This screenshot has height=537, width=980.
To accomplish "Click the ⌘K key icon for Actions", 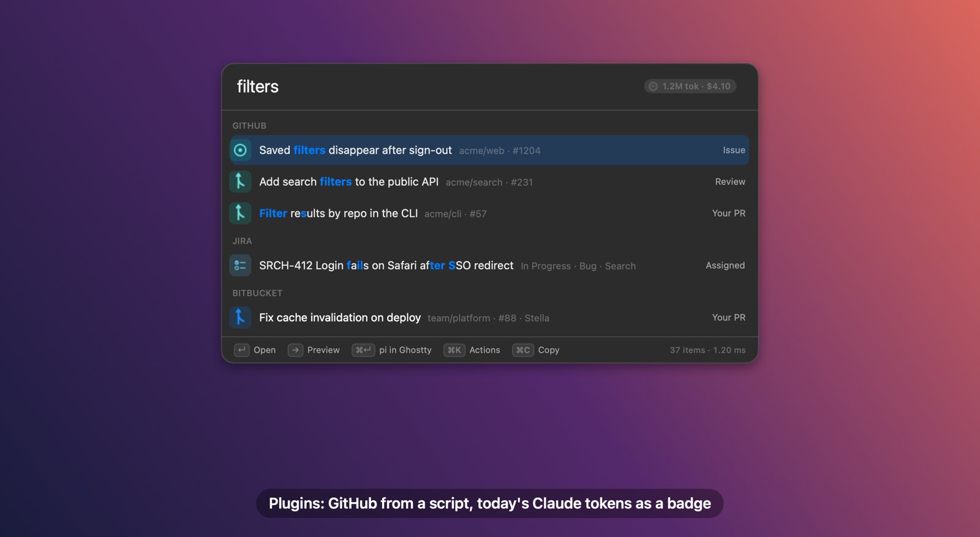I will (454, 350).
